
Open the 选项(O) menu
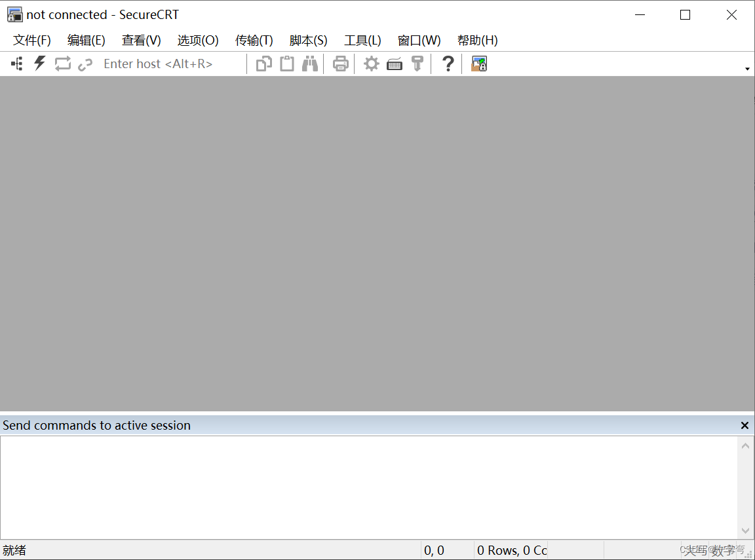click(197, 40)
